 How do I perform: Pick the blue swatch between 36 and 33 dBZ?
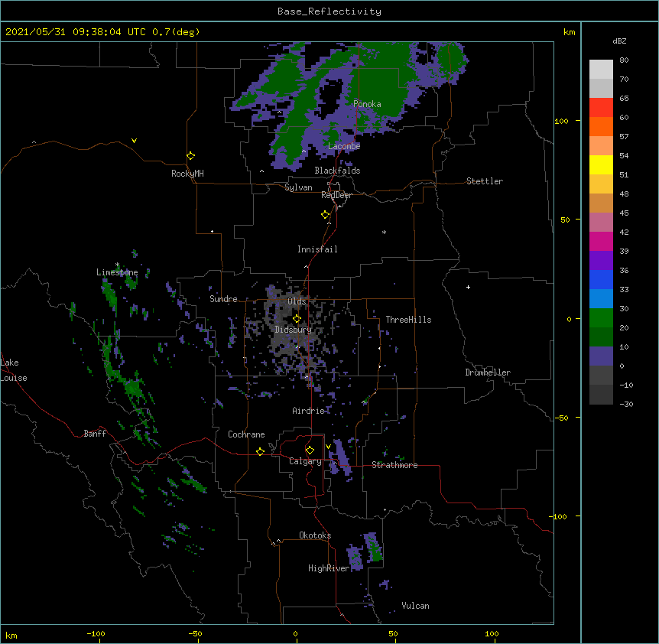point(601,279)
